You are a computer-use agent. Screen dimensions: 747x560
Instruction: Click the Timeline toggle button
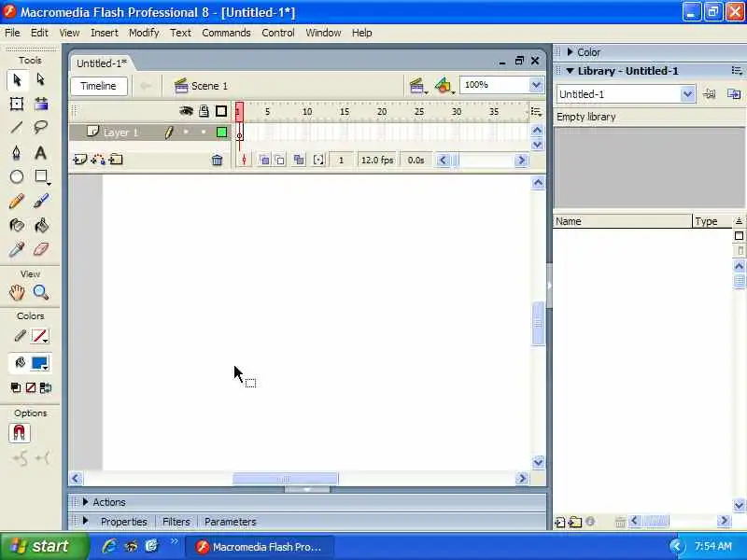pyautogui.click(x=99, y=86)
